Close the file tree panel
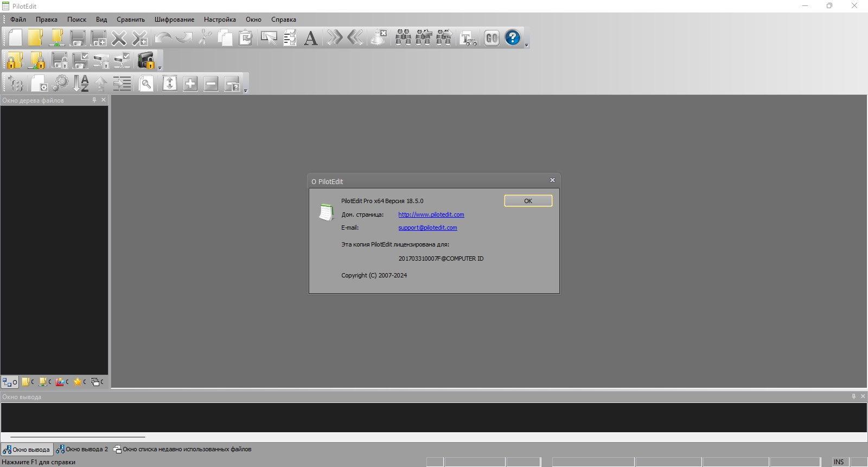Viewport: 868px width, 467px height. 104,100
